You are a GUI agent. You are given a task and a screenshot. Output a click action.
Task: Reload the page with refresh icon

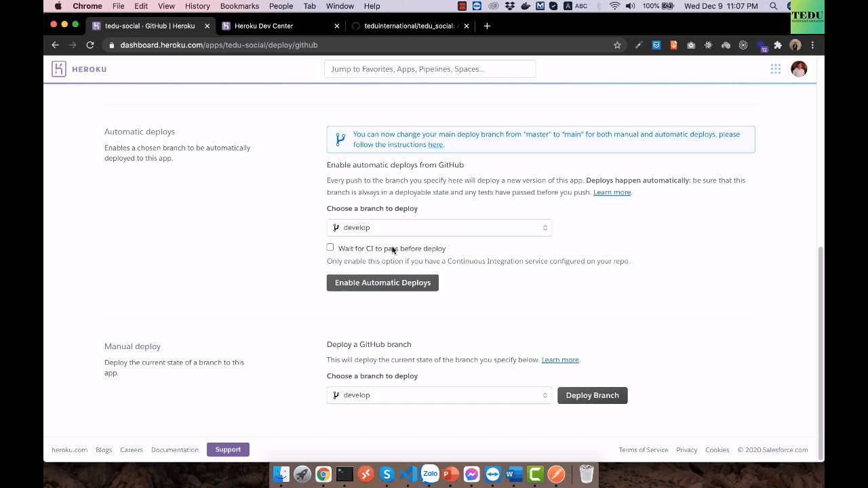pos(90,45)
